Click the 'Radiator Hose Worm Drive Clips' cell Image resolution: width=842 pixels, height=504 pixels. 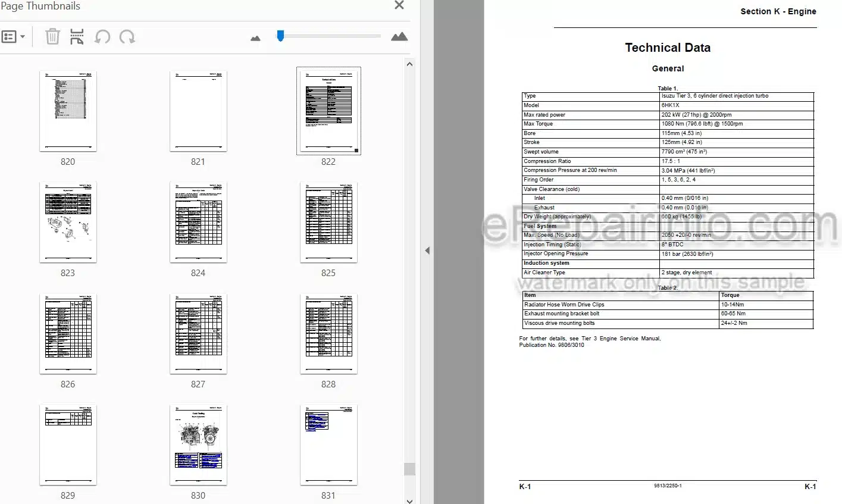click(x=564, y=305)
